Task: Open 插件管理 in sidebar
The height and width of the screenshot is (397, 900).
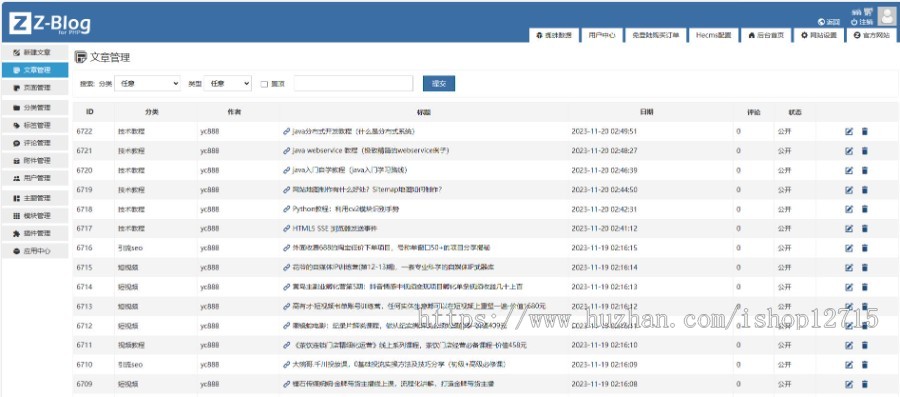Action: (34, 233)
